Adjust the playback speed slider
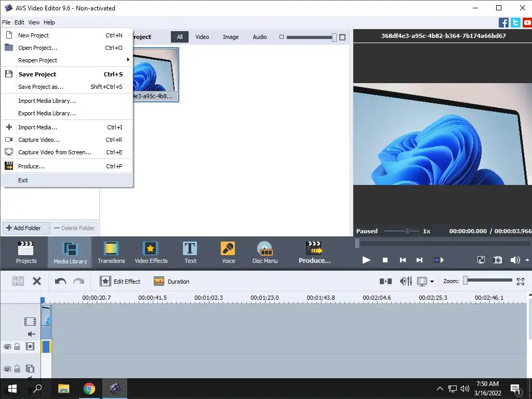Viewport: 532px width, 399px height. pyautogui.click(x=402, y=231)
